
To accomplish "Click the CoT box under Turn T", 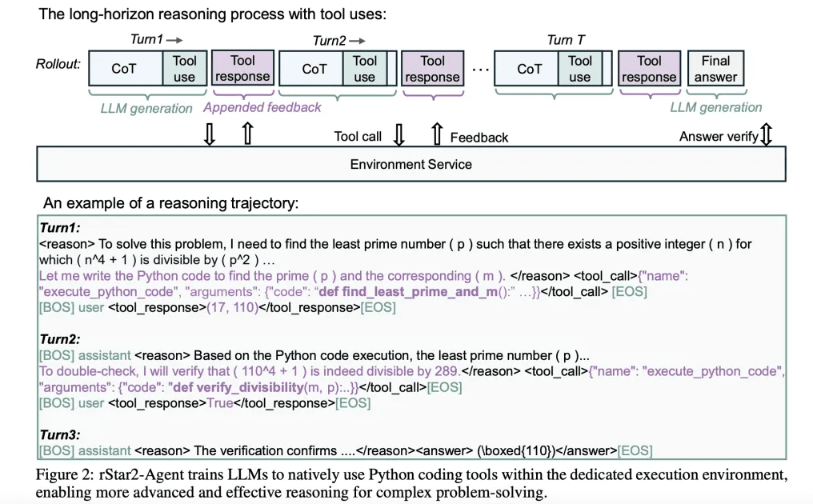I will pyautogui.click(x=529, y=69).
